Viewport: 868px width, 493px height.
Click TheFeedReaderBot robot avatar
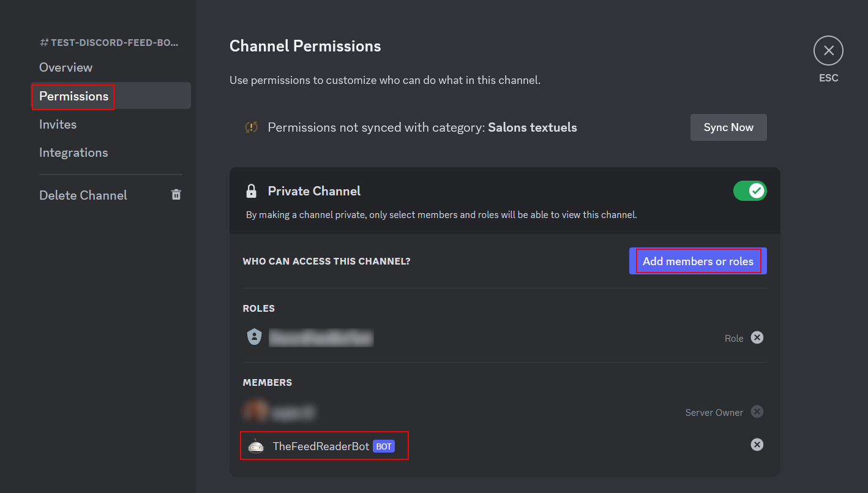[256, 446]
